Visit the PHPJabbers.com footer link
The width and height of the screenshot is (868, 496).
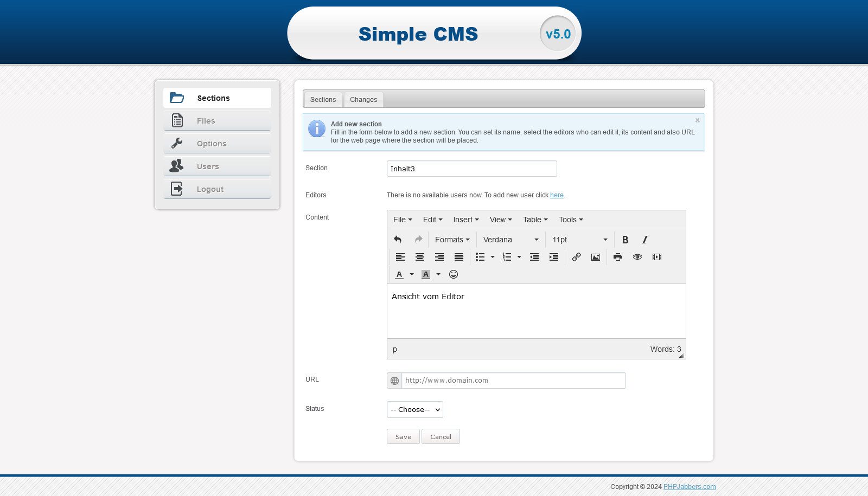(x=690, y=487)
